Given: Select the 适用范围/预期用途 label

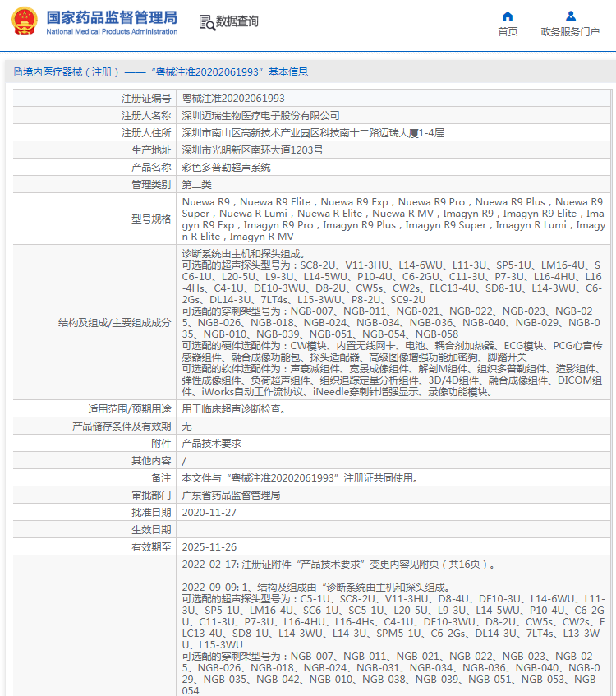Looking at the screenshot, I should pos(130,409).
